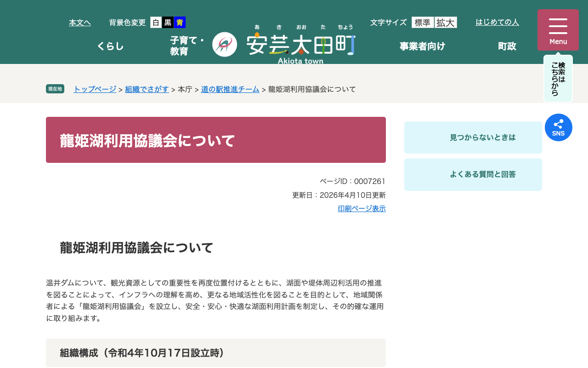Open the hamburger Menu button

(558, 30)
